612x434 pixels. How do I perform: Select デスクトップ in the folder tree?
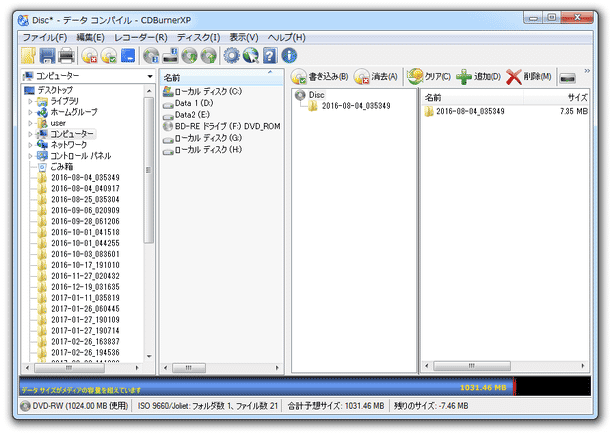[x=55, y=90]
